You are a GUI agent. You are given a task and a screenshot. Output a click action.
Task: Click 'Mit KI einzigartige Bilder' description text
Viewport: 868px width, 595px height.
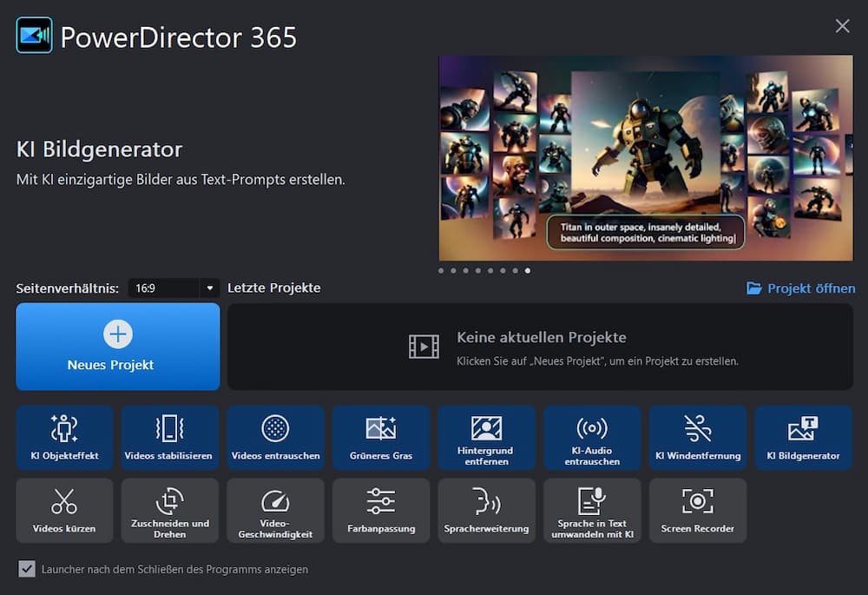coord(181,180)
